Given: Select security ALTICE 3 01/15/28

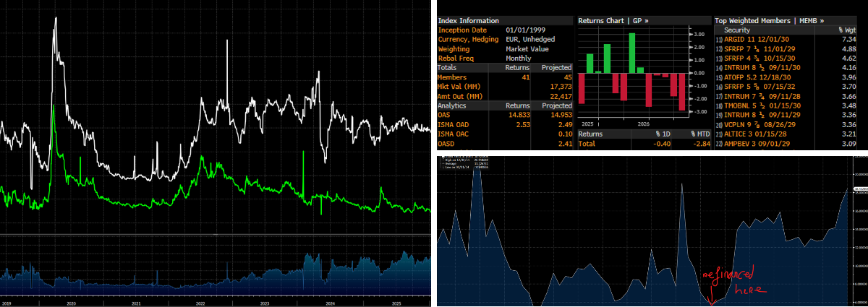Looking at the screenshot, I should click(x=755, y=134).
